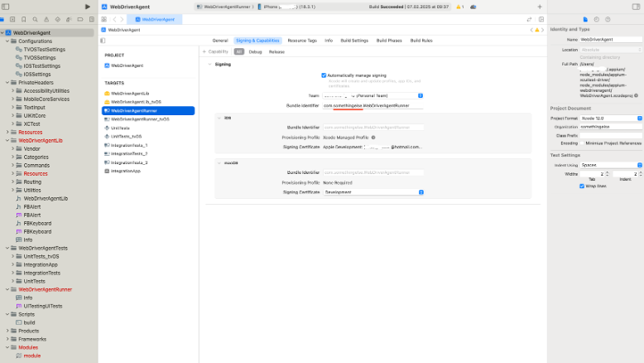Collapse the macOS signing group
644x363 pixels.
tap(219, 162)
